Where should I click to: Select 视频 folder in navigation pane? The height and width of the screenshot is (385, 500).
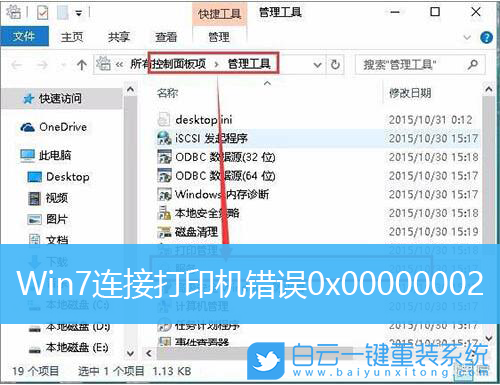pyautogui.click(x=57, y=198)
